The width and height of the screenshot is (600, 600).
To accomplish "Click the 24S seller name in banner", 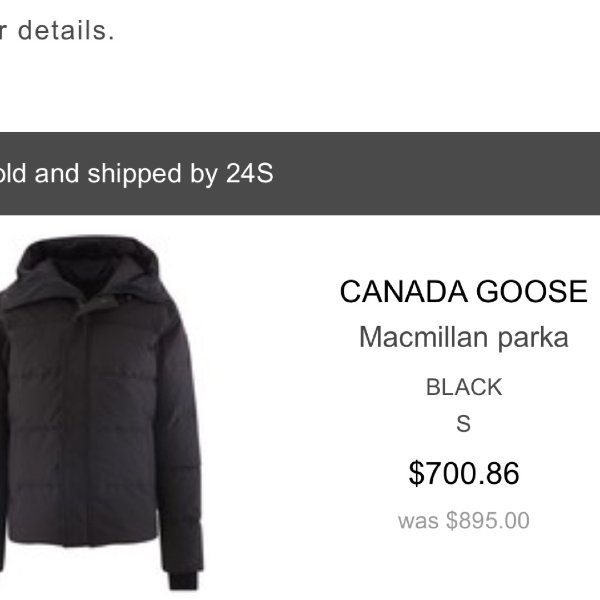I will coord(249,173).
